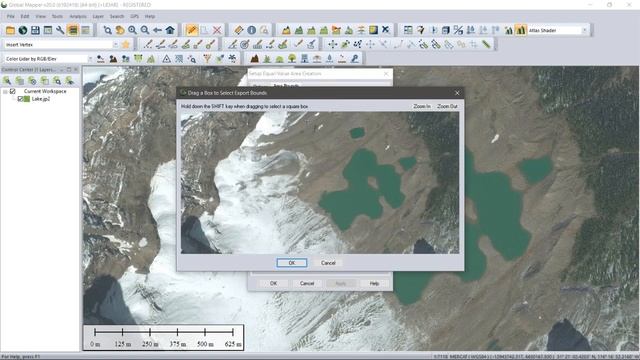
Task: Click the percent icon in top toolbar
Action: click(458, 30)
